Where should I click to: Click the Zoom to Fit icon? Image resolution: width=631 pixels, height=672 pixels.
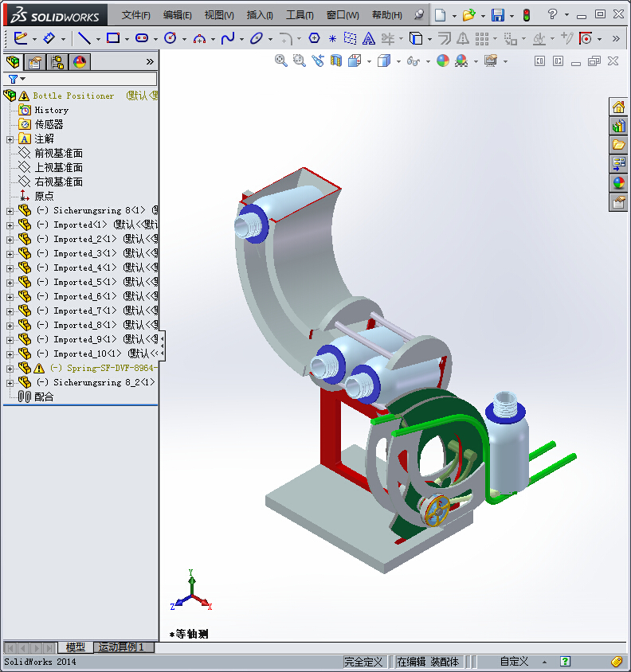click(281, 61)
